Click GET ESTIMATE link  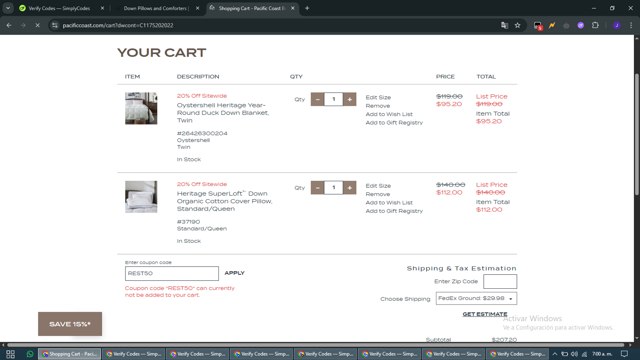(484, 314)
